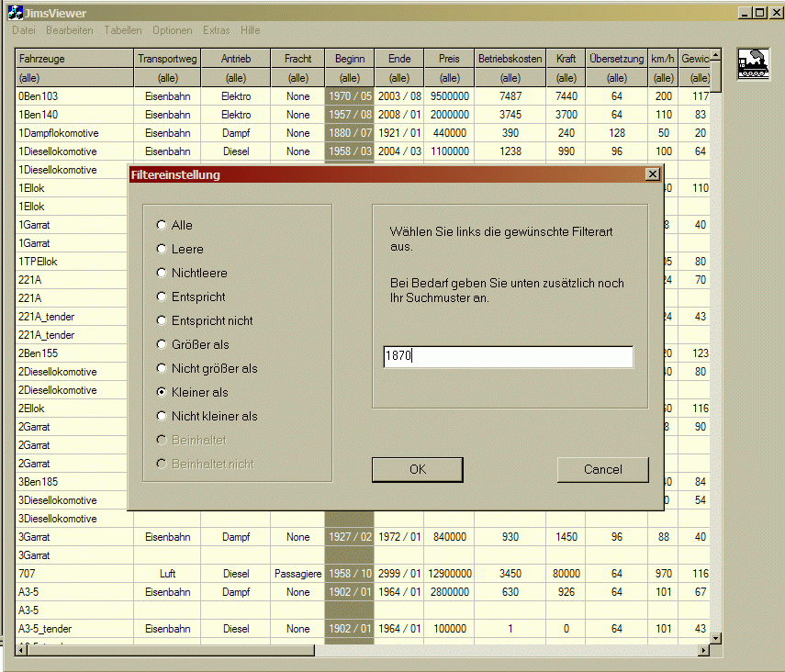Click the JimsViewer title bar app icon
The height and width of the screenshot is (672, 785).
(15, 14)
